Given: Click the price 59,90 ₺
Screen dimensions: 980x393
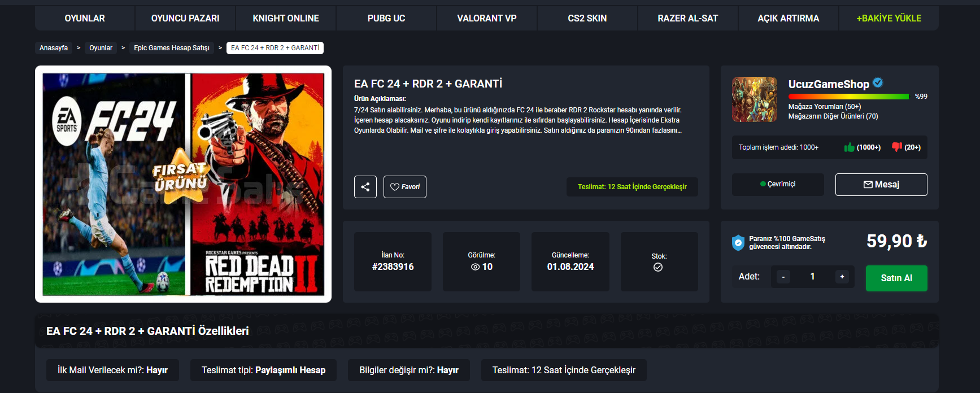Looking at the screenshot, I should tap(896, 241).
